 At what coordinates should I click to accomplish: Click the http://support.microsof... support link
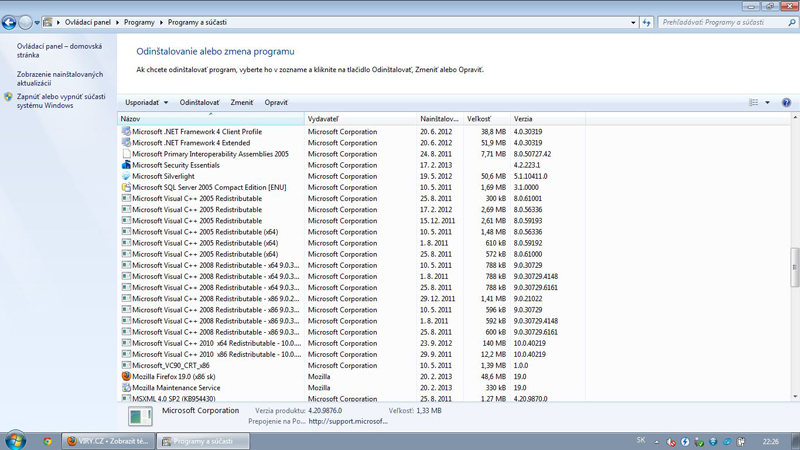tap(348, 421)
